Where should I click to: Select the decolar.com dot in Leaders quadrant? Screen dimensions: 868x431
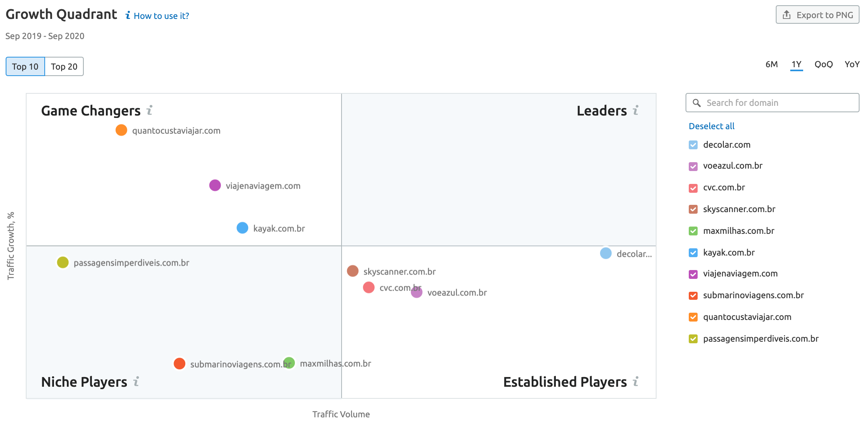[x=605, y=253]
